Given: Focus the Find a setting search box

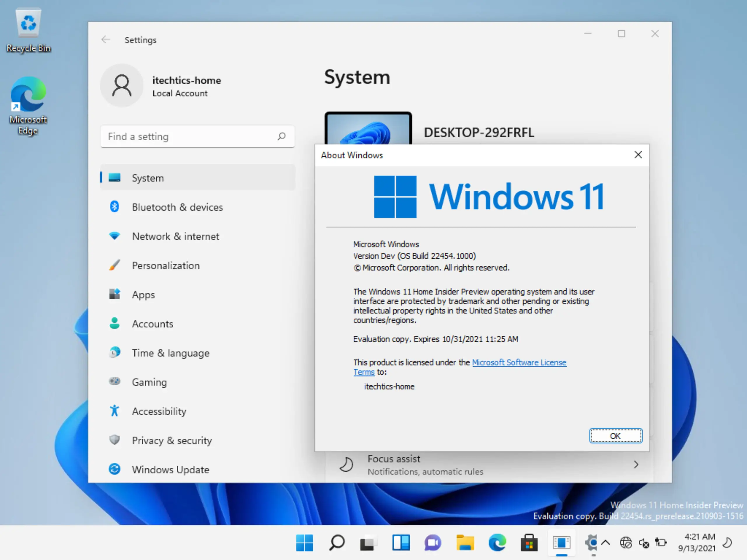Looking at the screenshot, I should (x=198, y=136).
